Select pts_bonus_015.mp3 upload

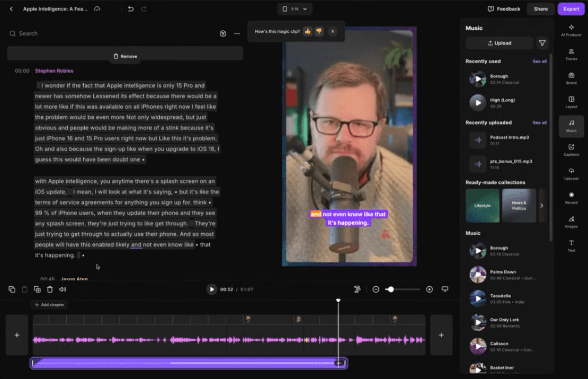coord(506,164)
